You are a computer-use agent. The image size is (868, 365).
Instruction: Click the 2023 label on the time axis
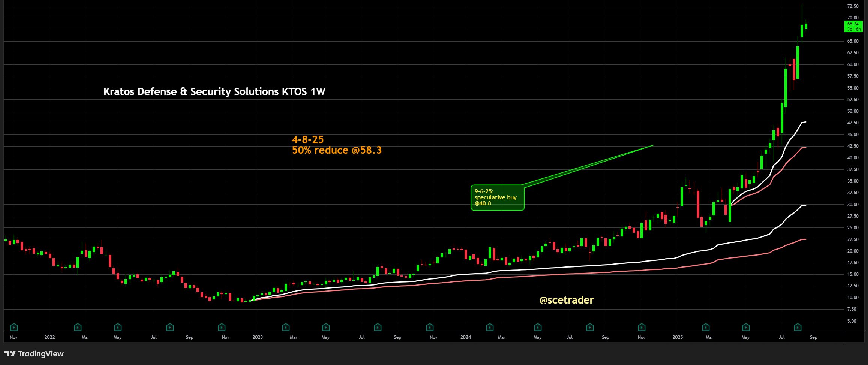258,337
